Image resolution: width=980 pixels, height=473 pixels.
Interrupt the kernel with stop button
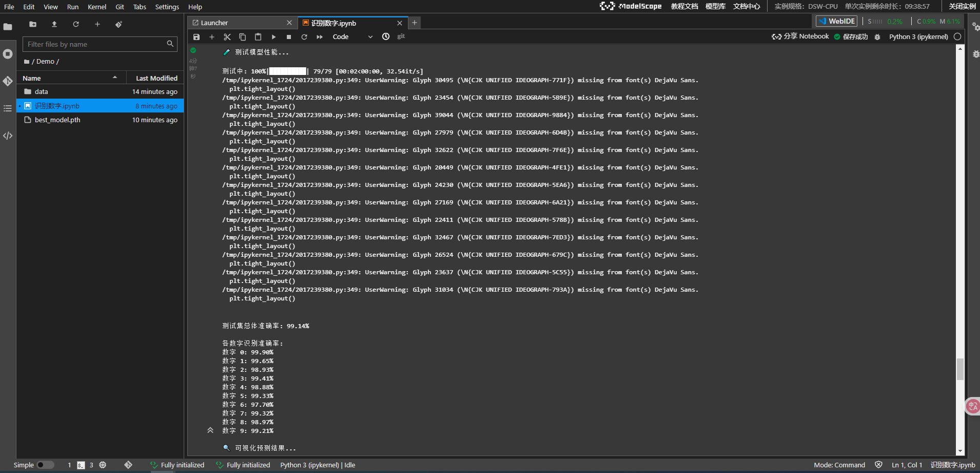click(x=289, y=37)
